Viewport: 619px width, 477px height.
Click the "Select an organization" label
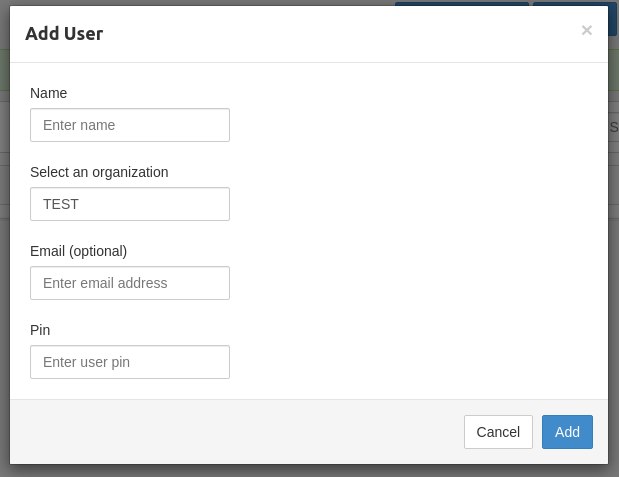[x=99, y=172]
